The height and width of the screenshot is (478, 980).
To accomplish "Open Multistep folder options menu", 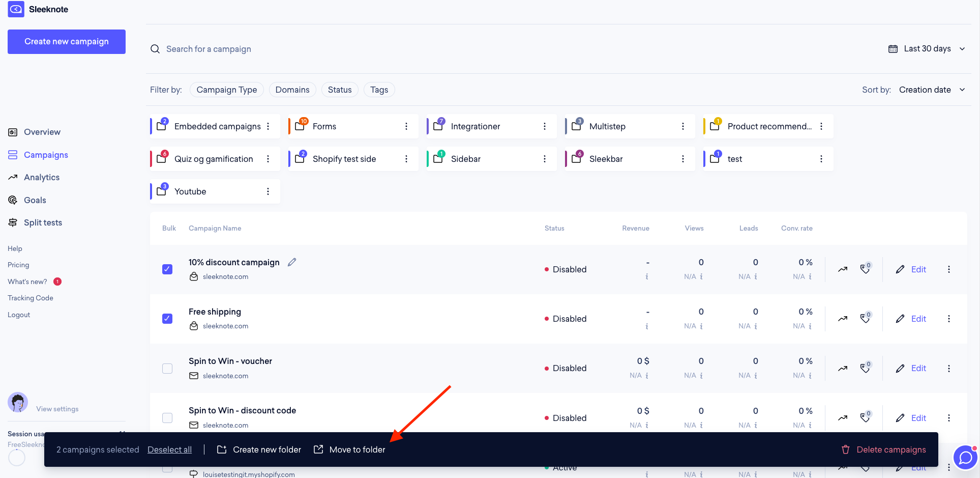I will tap(683, 126).
